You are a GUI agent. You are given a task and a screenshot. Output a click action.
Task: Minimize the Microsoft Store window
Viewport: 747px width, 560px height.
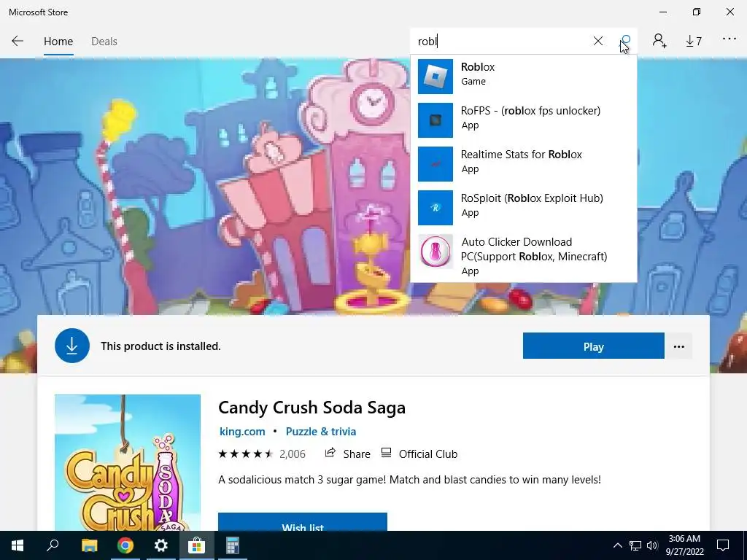(x=664, y=12)
